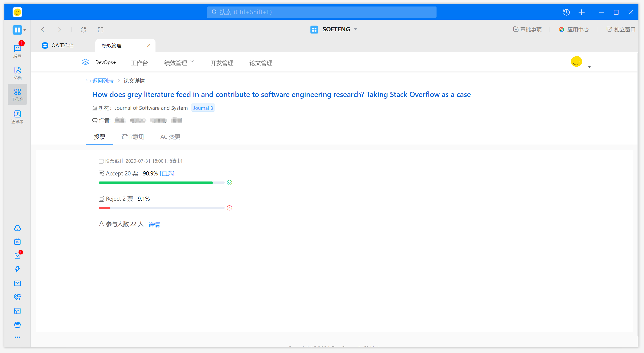
Task: Open the mail envelope icon
Action: (17, 283)
